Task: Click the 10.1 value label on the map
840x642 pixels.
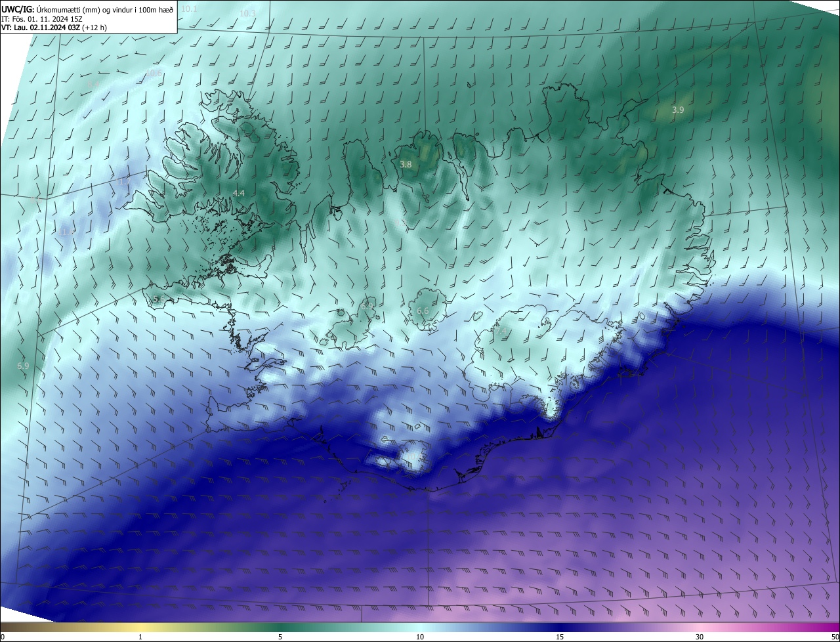Action: (x=188, y=9)
